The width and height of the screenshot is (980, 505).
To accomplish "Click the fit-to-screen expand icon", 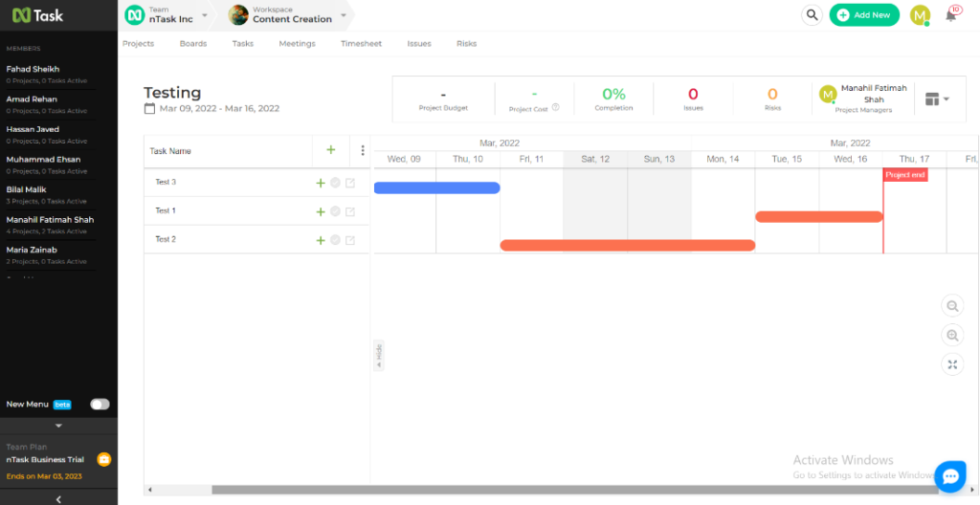I will (952, 364).
